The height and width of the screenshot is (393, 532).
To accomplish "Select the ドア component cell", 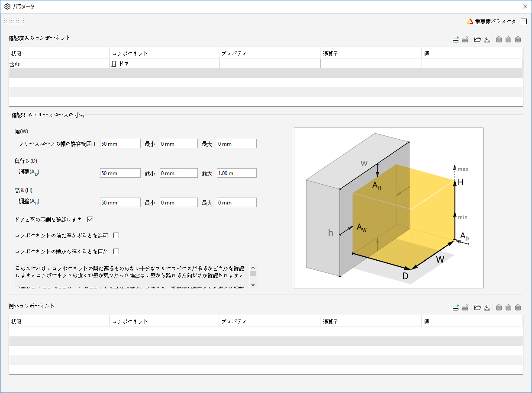I will (x=164, y=64).
